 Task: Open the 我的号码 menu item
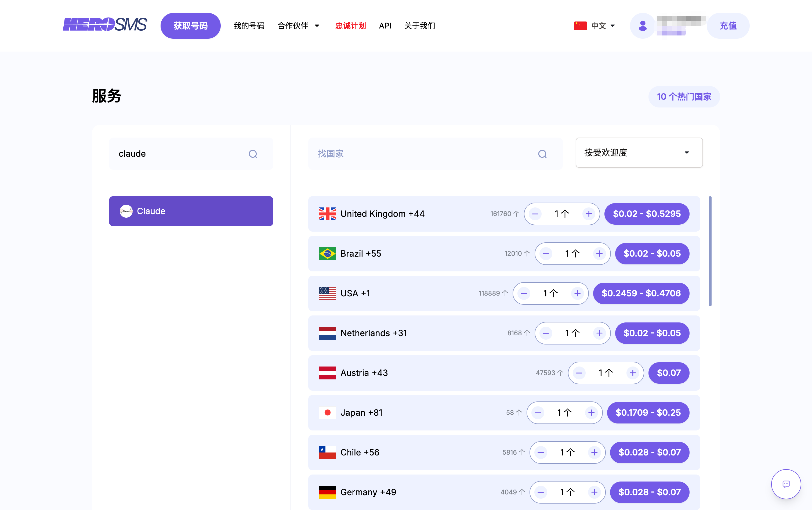249,26
